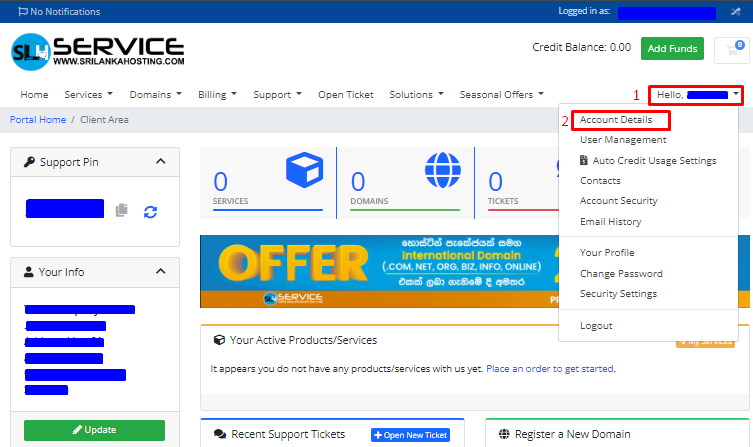This screenshot has height=447, width=753.
Task: Click Open New Ticket button
Action: (410, 435)
